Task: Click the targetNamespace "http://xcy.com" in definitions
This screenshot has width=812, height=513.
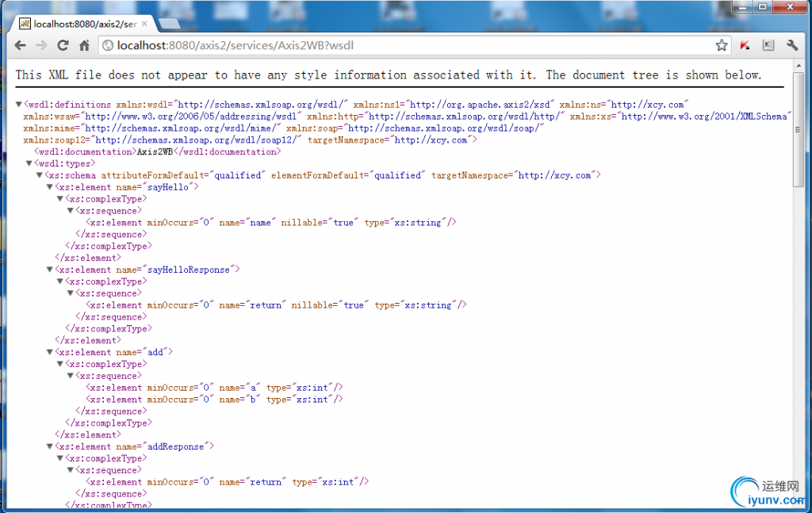Action: point(392,140)
